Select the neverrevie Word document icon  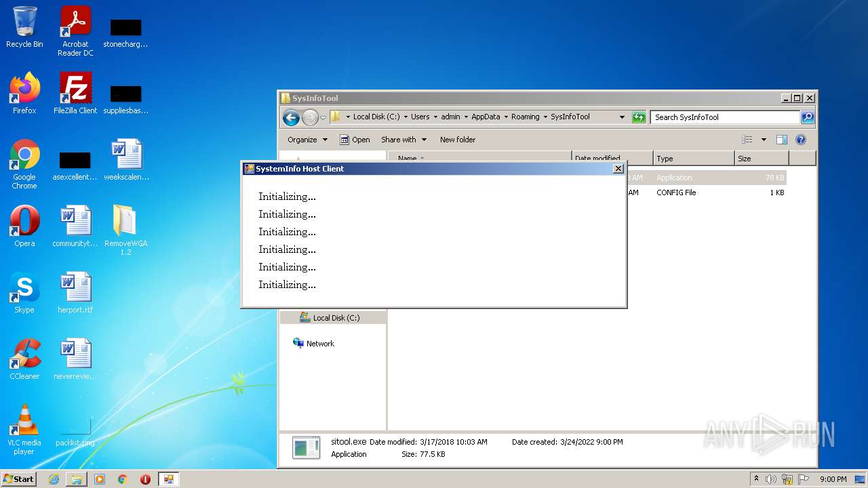(x=75, y=359)
